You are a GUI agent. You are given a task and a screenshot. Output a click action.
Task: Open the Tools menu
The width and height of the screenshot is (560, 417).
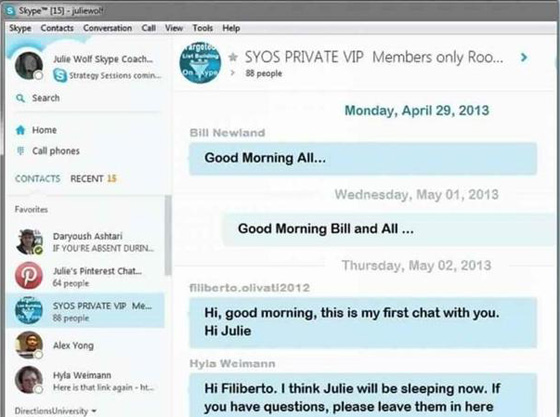[202, 28]
